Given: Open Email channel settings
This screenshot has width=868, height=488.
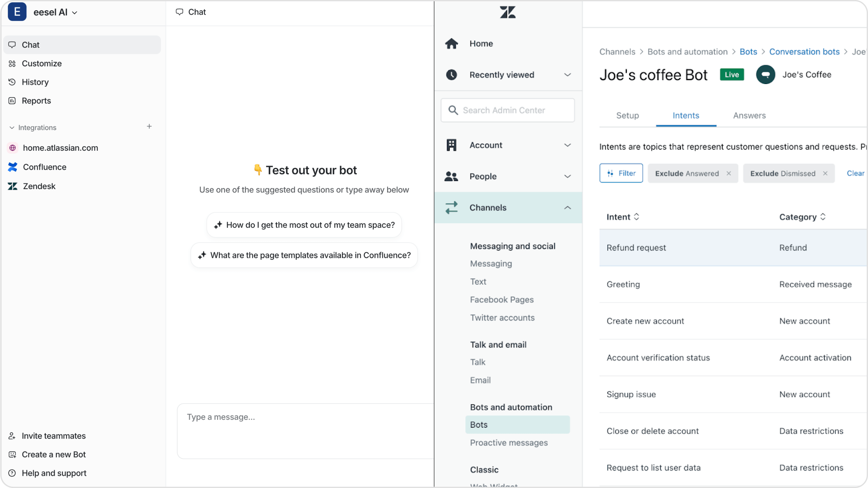Looking at the screenshot, I should tap(480, 380).
